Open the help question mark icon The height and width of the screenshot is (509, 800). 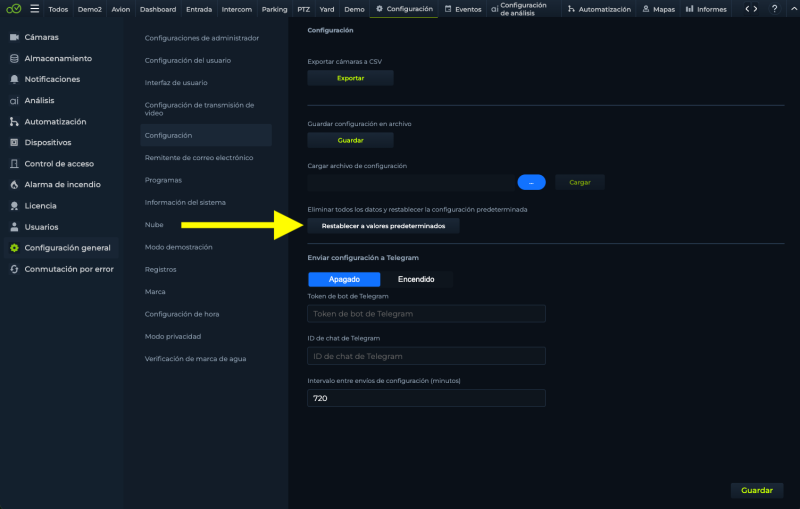pyautogui.click(x=774, y=9)
